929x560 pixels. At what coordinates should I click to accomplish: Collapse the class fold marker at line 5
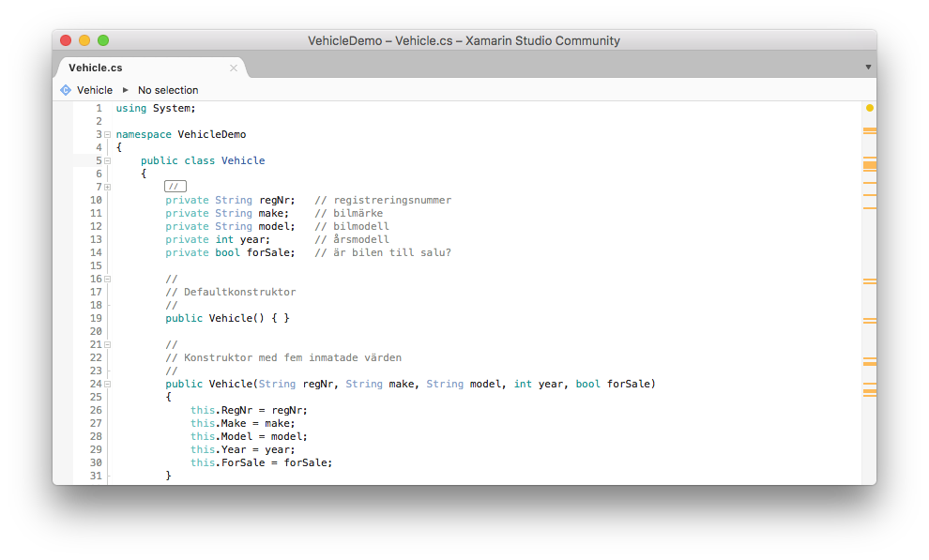(x=107, y=160)
